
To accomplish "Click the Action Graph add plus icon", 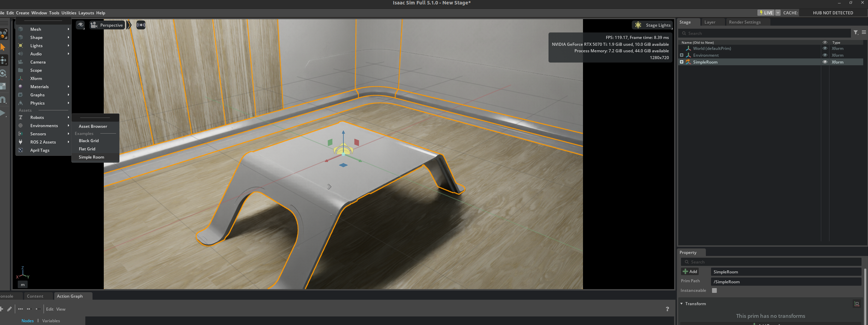I will click(x=1, y=309).
